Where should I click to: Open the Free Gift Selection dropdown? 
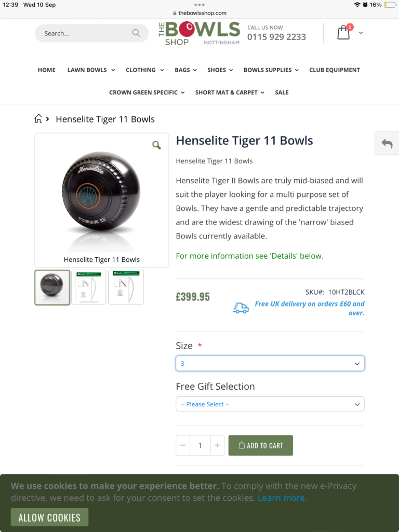[270, 404]
